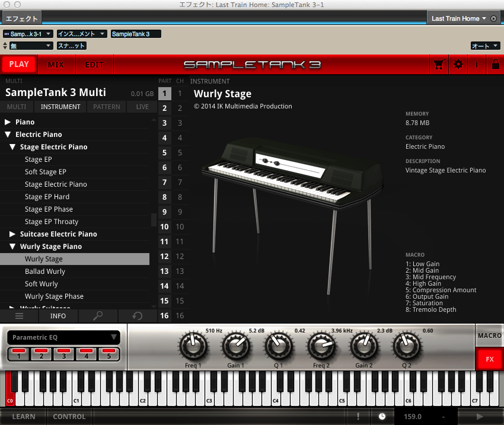
Task: Click the tempo value 159.0
Action: 413,416
